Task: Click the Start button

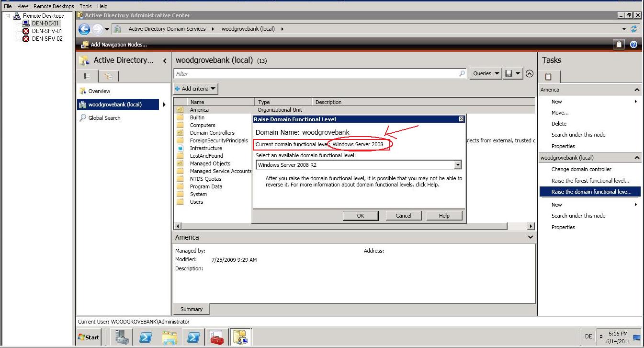Action: coord(89,337)
